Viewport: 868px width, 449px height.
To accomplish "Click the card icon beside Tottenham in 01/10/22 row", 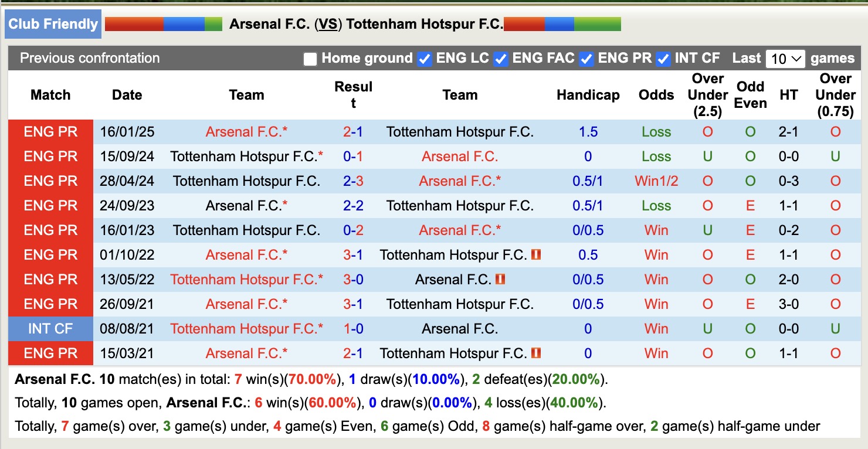I will 536,254.
